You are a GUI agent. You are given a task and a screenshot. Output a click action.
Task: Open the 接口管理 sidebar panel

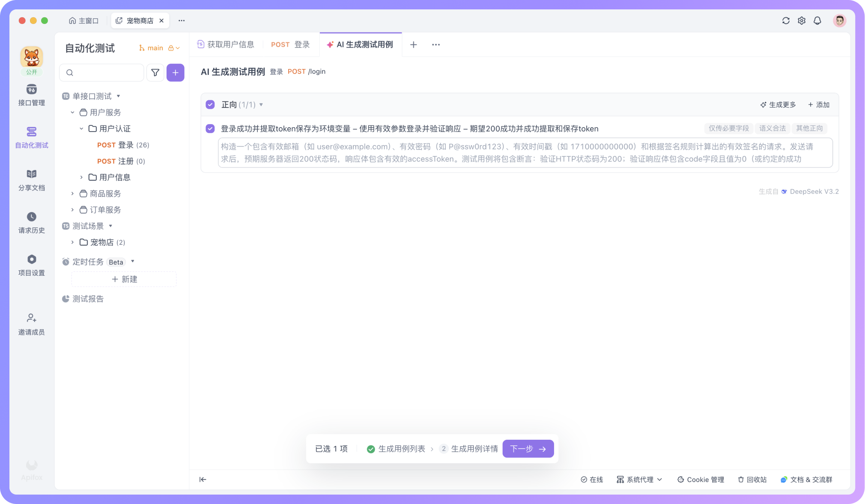(31, 95)
